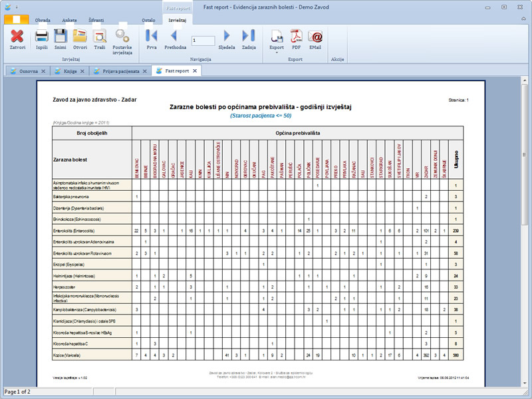532x399 pixels.
Task: Click the '(Knjiga/Godina knjige = 2011)' filter text
Action: click(x=80, y=123)
